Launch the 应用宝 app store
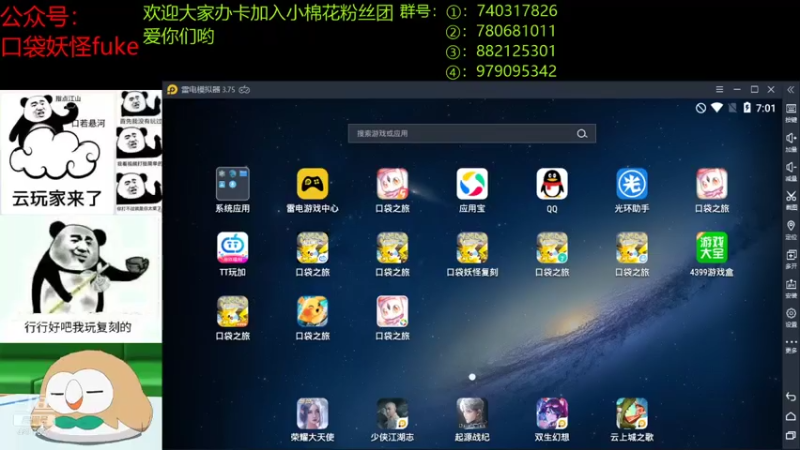 click(472, 184)
